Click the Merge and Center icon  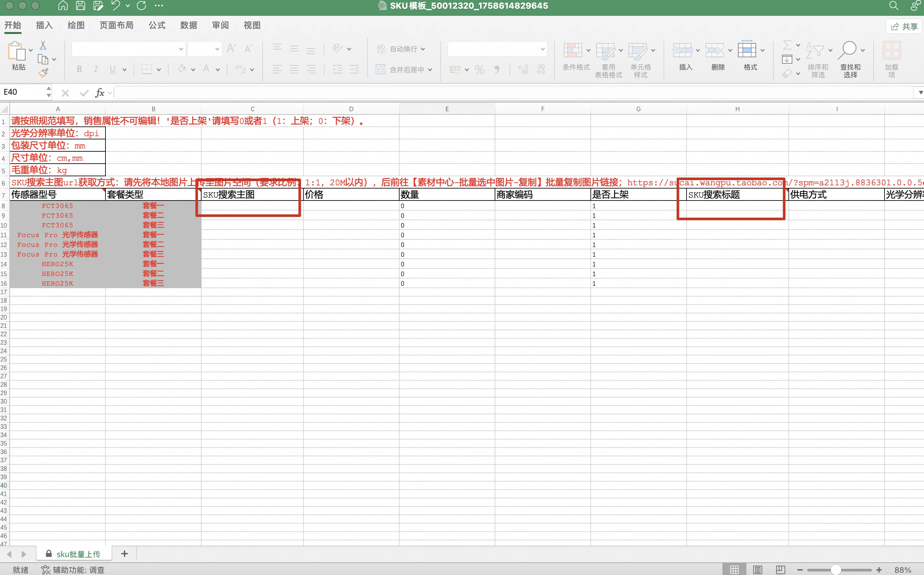coord(380,69)
